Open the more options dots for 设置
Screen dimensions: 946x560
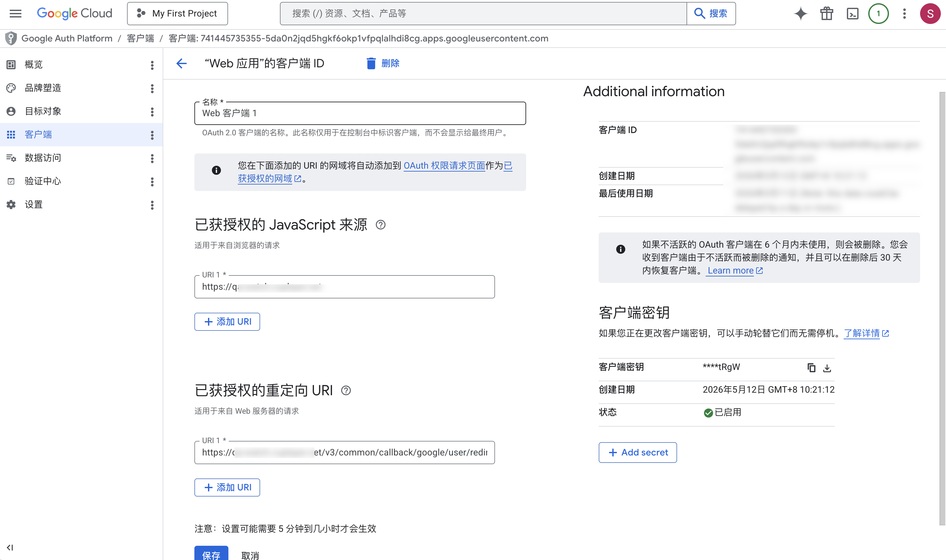[152, 205]
